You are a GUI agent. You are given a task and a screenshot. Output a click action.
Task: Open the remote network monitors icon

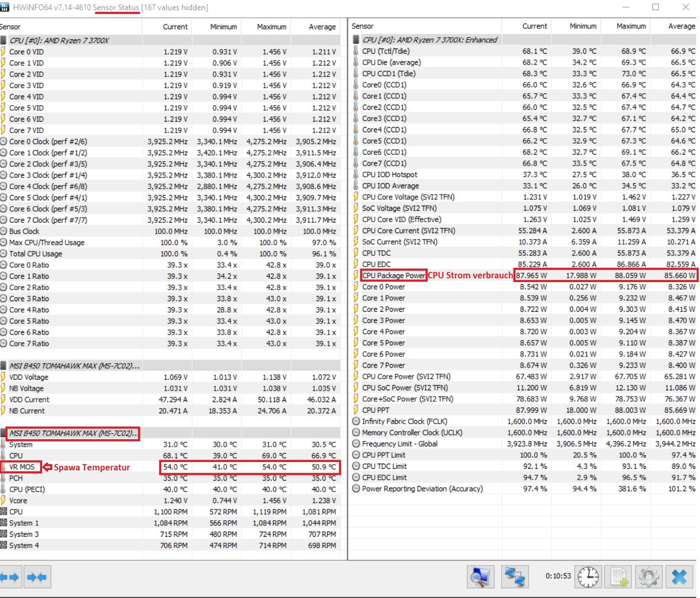[x=516, y=577]
